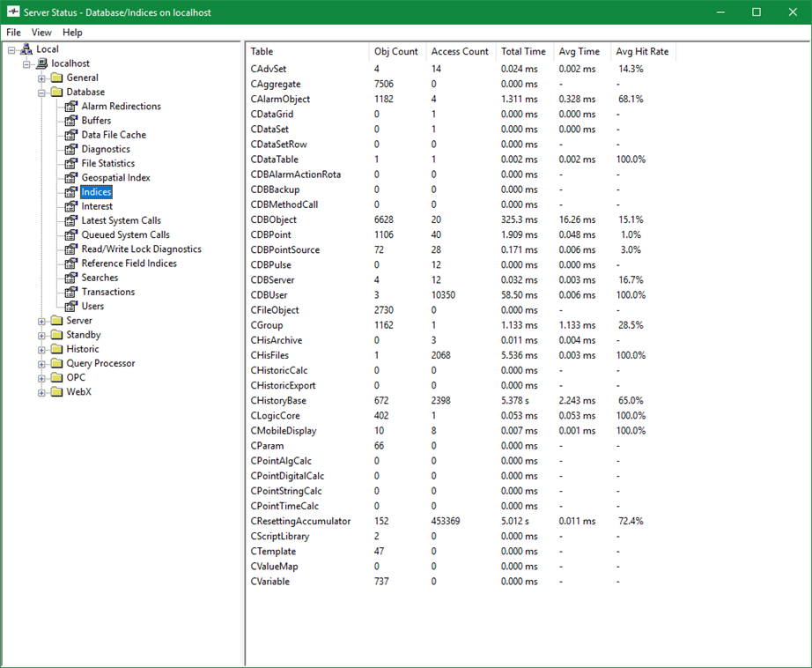
Task: Click the Buffers page icon
Action: tap(71, 121)
